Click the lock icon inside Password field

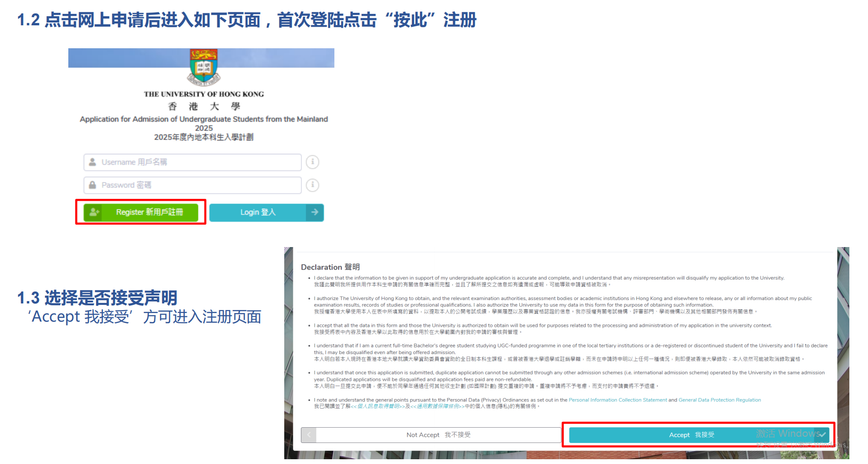tap(93, 185)
